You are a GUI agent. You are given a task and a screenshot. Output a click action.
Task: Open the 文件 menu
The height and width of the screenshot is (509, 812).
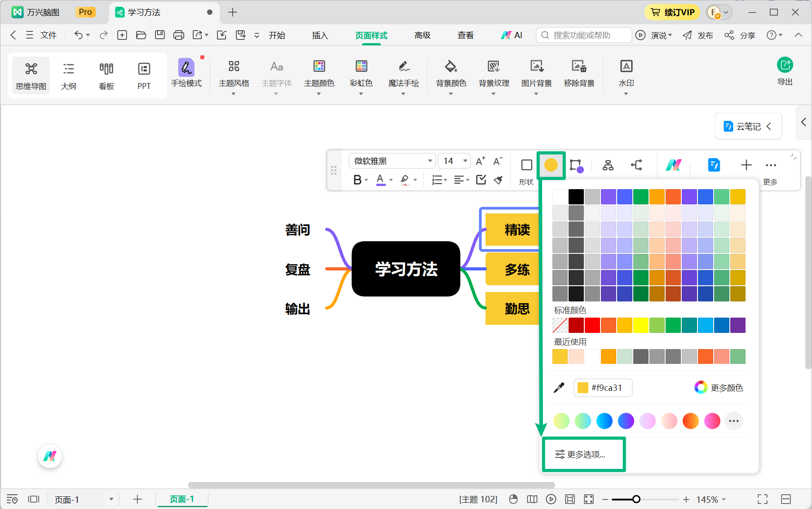(42, 35)
